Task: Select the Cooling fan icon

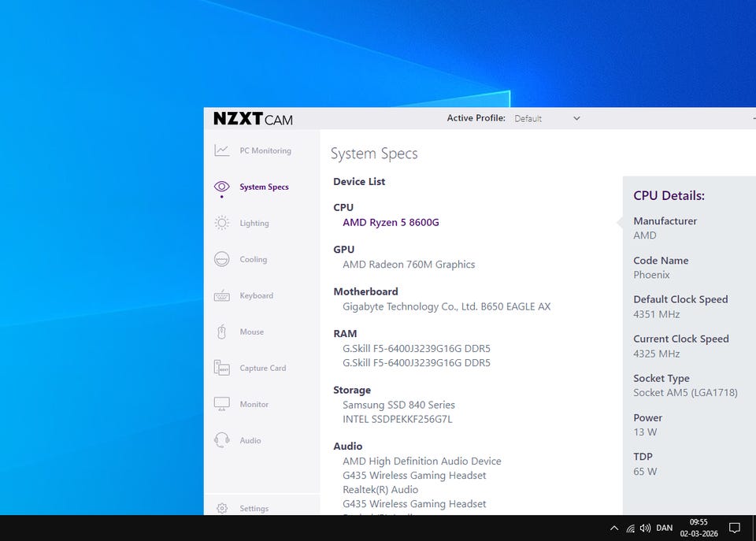Action: point(222,259)
